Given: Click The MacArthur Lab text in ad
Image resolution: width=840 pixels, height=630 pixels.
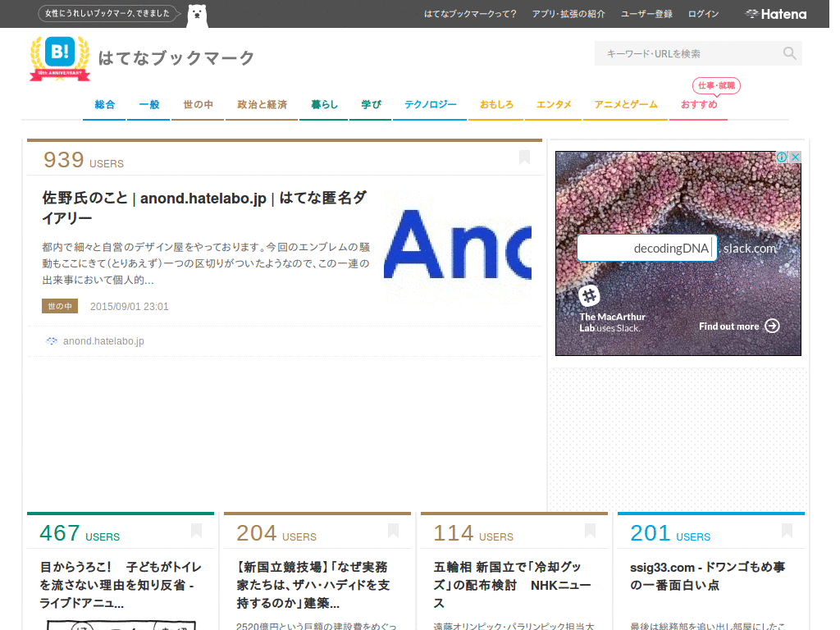Looking at the screenshot, I should point(612,322).
